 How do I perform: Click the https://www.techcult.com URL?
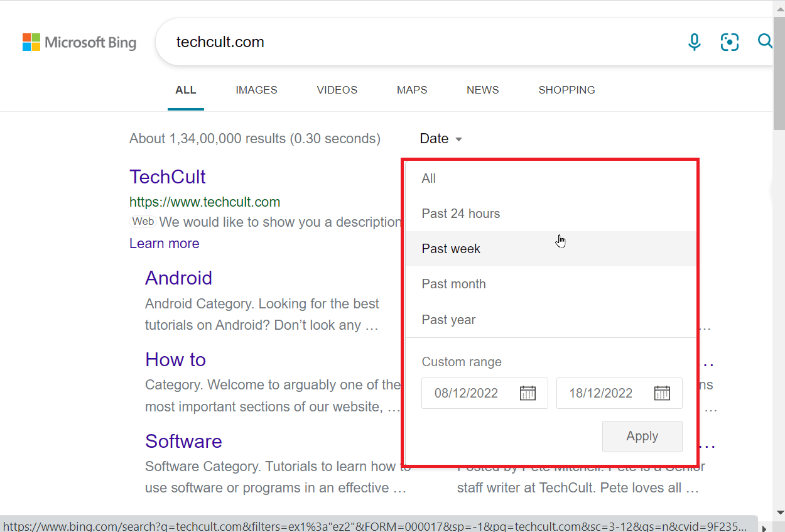pyautogui.click(x=205, y=202)
